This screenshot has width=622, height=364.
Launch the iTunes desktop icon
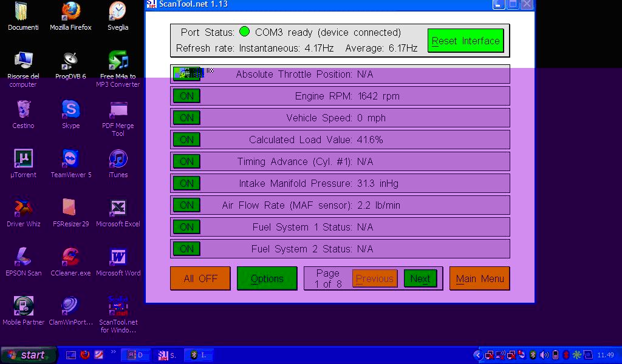tap(118, 164)
